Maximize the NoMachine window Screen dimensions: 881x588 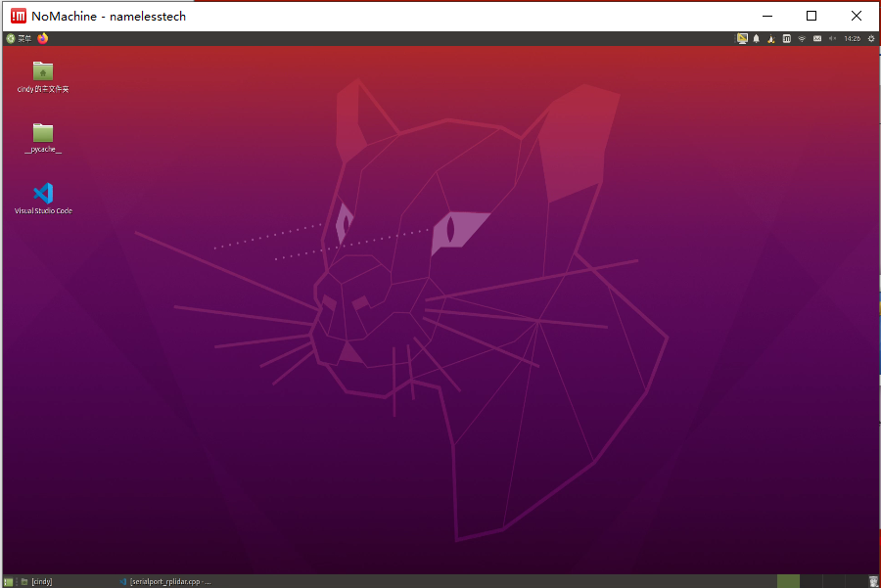[811, 16]
